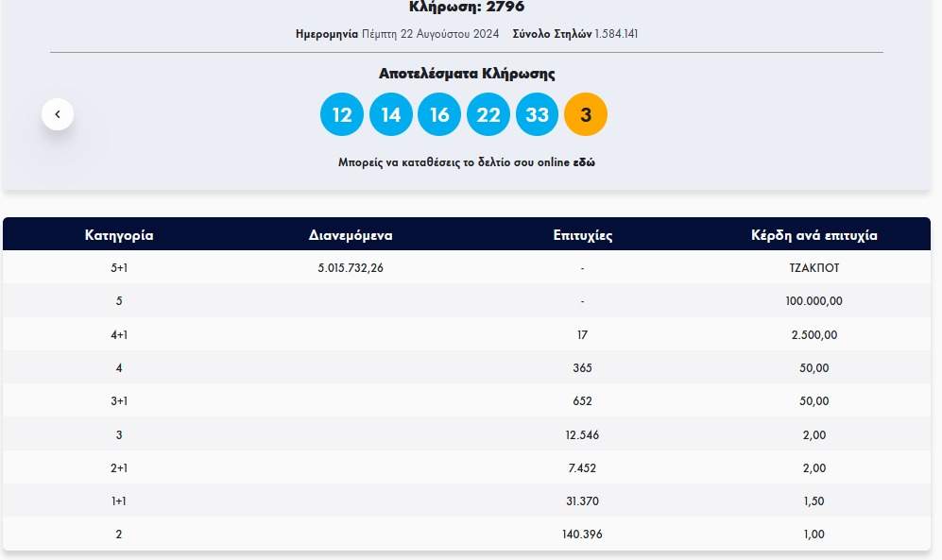The width and height of the screenshot is (942, 560).
Task: Click the previous draw arrow button
Action: tap(58, 114)
